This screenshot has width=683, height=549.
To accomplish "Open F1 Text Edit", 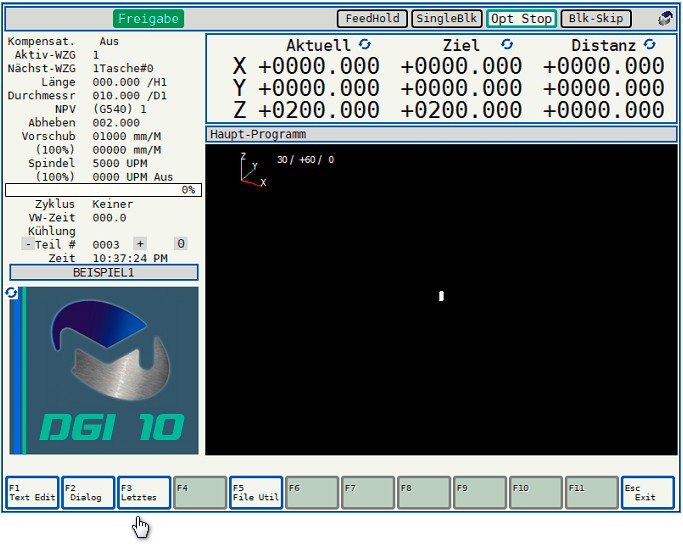I will pyautogui.click(x=32, y=493).
